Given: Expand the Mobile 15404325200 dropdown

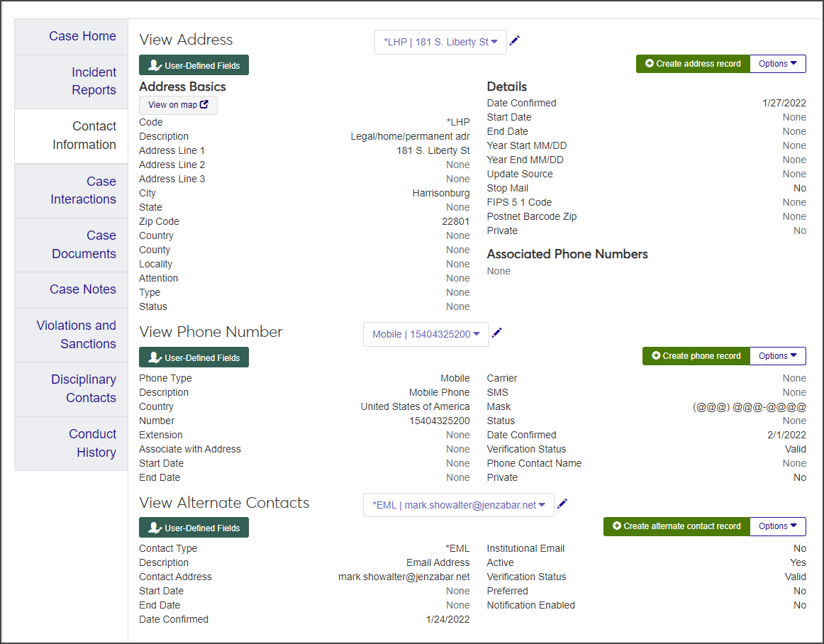Looking at the screenshot, I should 425,334.
